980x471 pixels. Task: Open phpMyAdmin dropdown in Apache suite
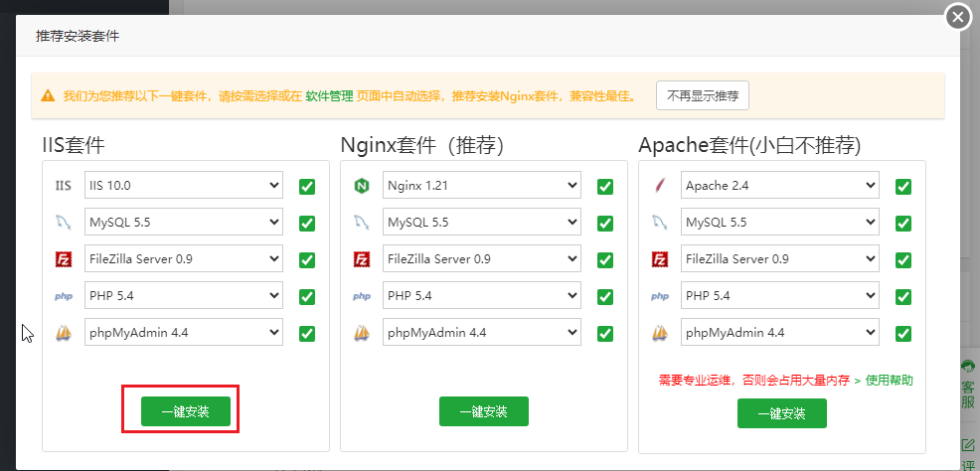click(780, 332)
